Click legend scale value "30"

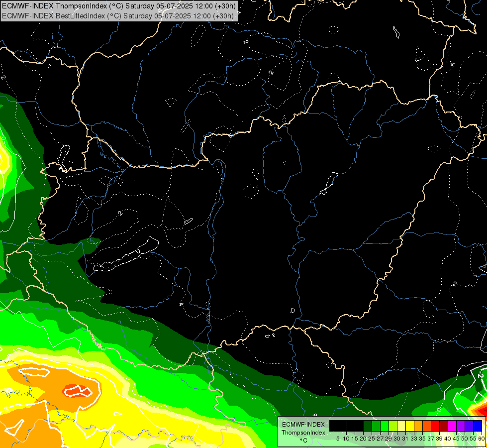[x=397, y=439]
